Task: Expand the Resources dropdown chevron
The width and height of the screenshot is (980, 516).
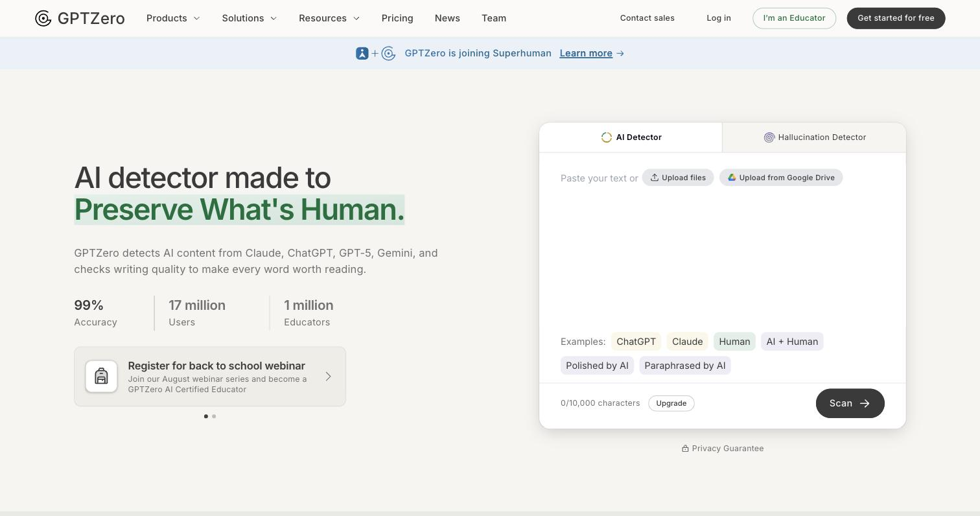Action: point(356,18)
